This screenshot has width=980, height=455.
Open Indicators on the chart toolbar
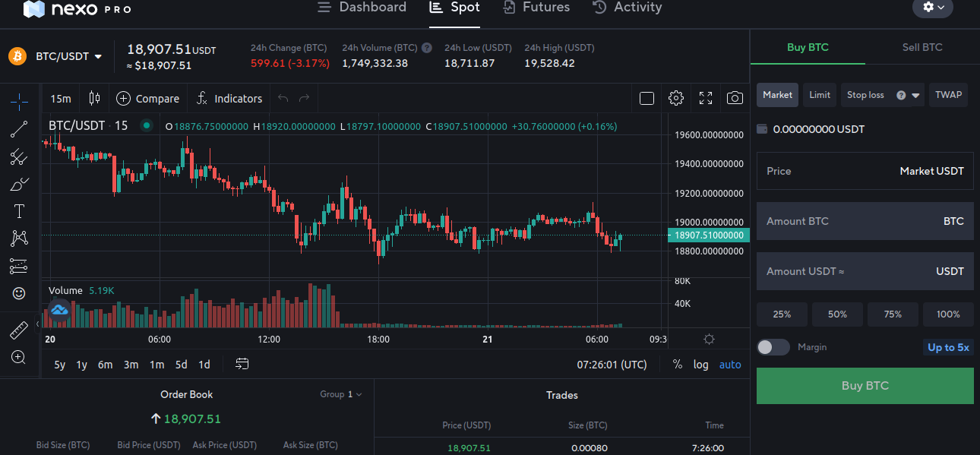click(x=229, y=98)
